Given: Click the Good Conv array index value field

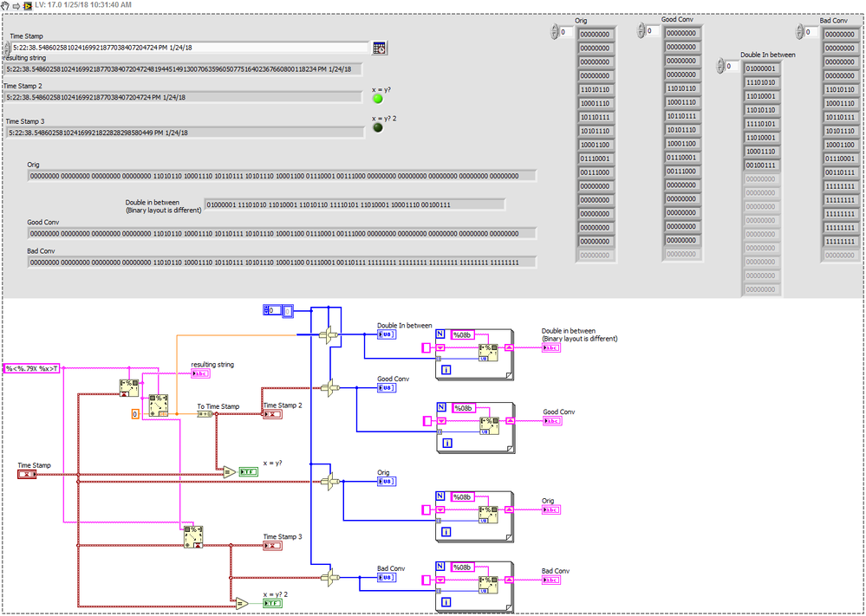Looking at the screenshot, I should point(652,31).
